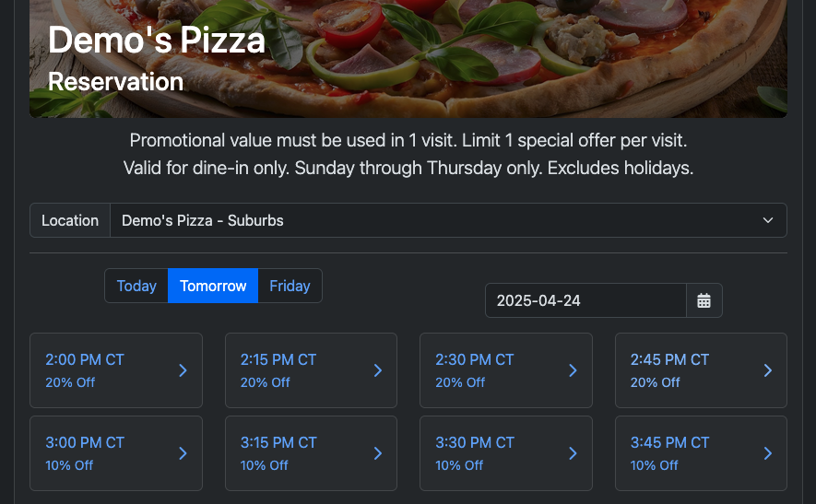Image resolution: width=816 pixels, height=504 pixels.
Task: Open Demo's Pizza - Suburbs location selector
Action: coord(448,220)
